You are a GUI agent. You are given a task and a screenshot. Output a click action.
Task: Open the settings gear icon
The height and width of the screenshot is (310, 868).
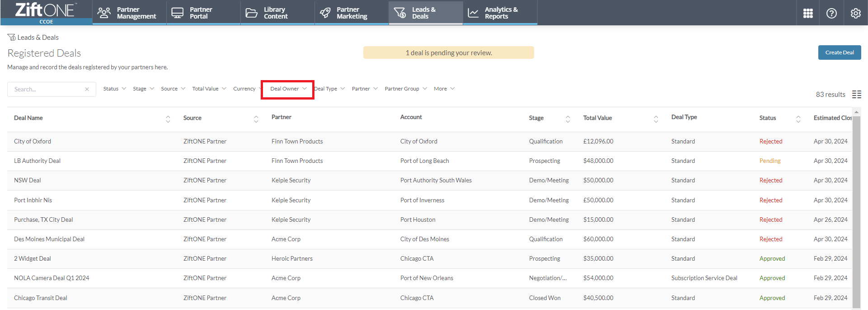[x=855, y=13]
